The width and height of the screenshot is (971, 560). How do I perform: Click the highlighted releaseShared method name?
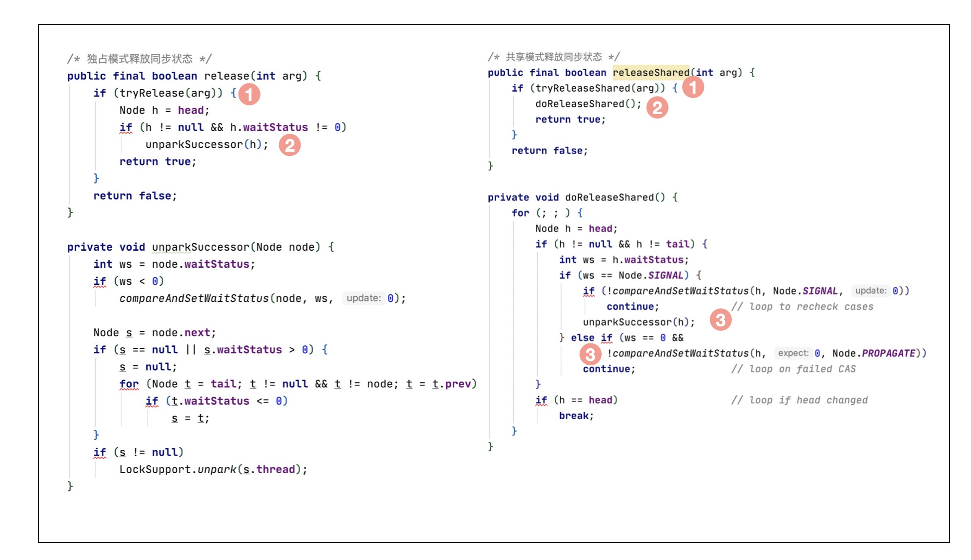pos(650,73)
